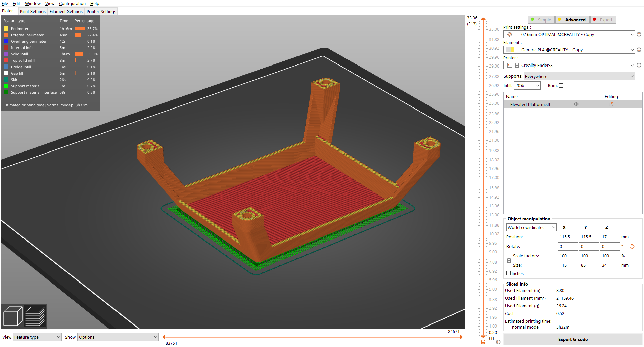Click the Skirt legend swatch
This screenshot has height=347, width=644.
click(6, 80)
